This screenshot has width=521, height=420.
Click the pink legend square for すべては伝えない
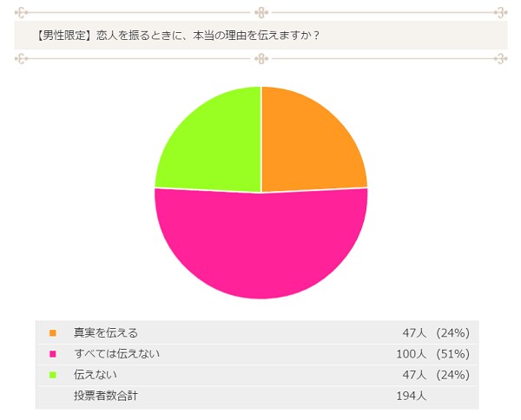click(53, 353)
